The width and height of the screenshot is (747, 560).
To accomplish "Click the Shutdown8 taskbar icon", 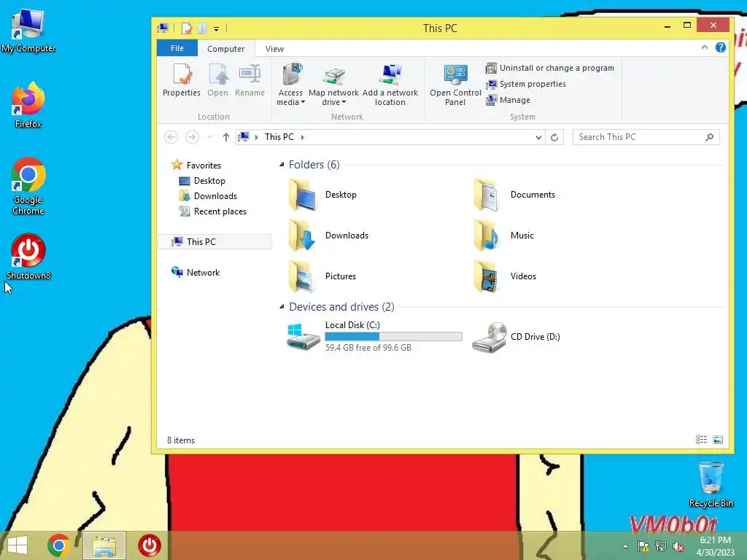I will (150, 545).
